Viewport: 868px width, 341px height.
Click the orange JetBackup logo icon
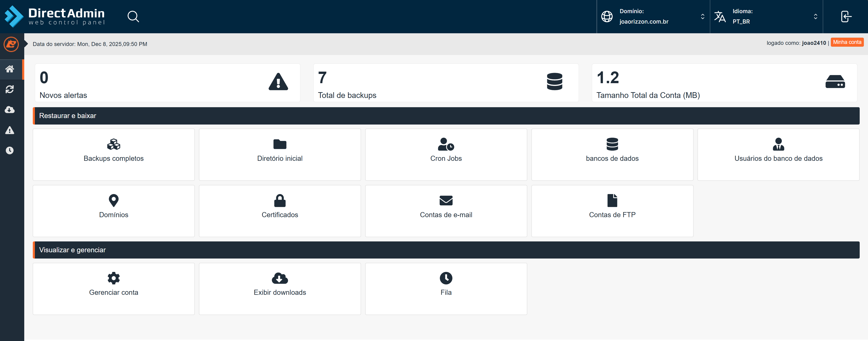[x=11, y=44]
